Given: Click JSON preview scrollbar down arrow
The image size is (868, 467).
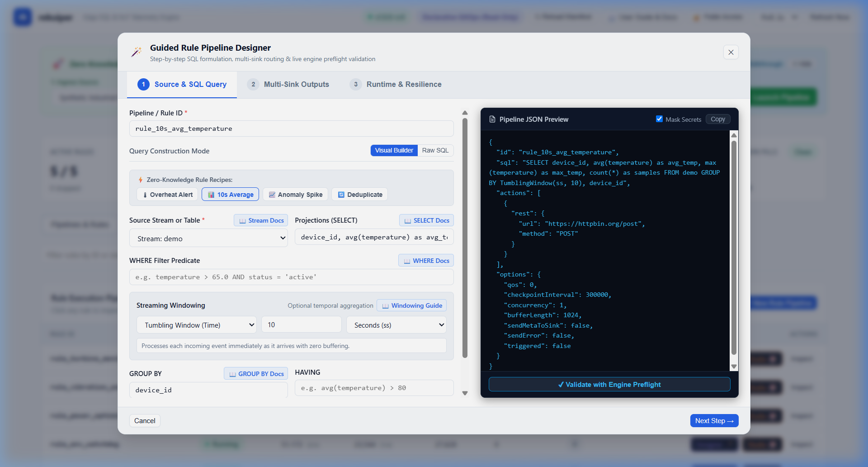Looking at the screenshot, I should (x=734, y=367).
